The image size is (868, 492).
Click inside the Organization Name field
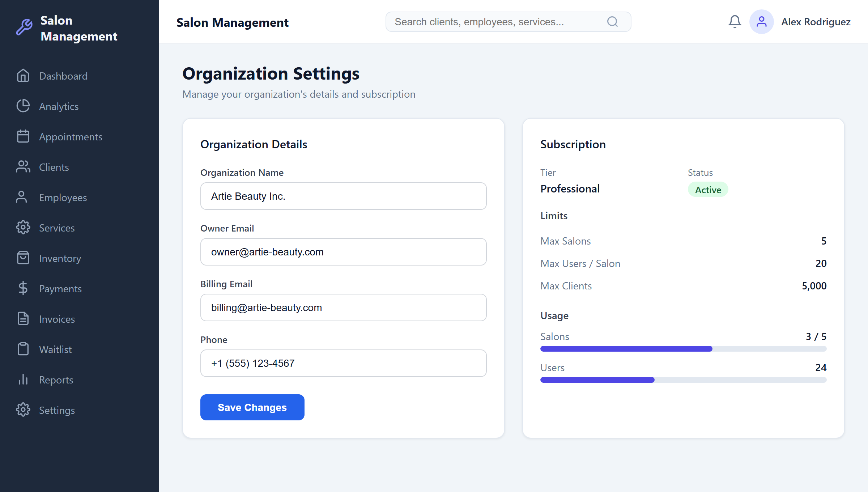point(343,196)
